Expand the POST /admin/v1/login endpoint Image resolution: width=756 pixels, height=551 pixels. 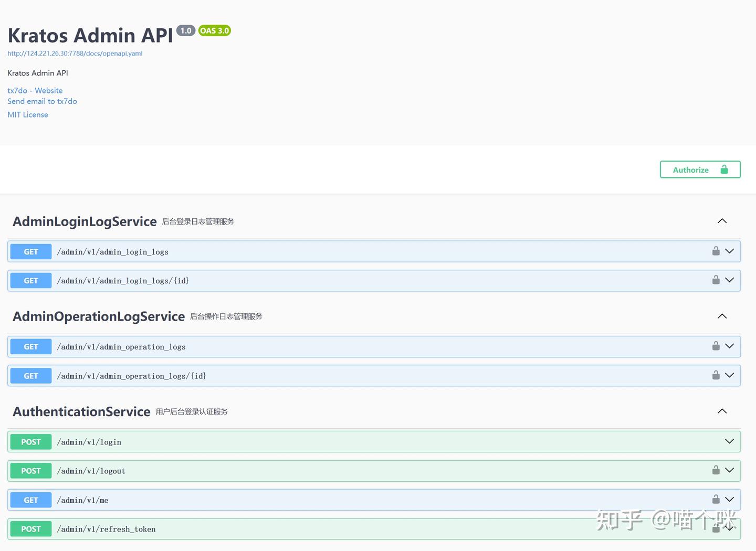pyautogui.click(x=729, y=441)
